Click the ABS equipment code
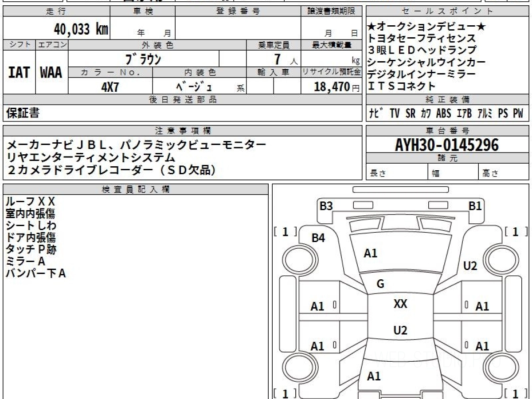The height and width of the screenshot is (399, 532). [443, 113]
